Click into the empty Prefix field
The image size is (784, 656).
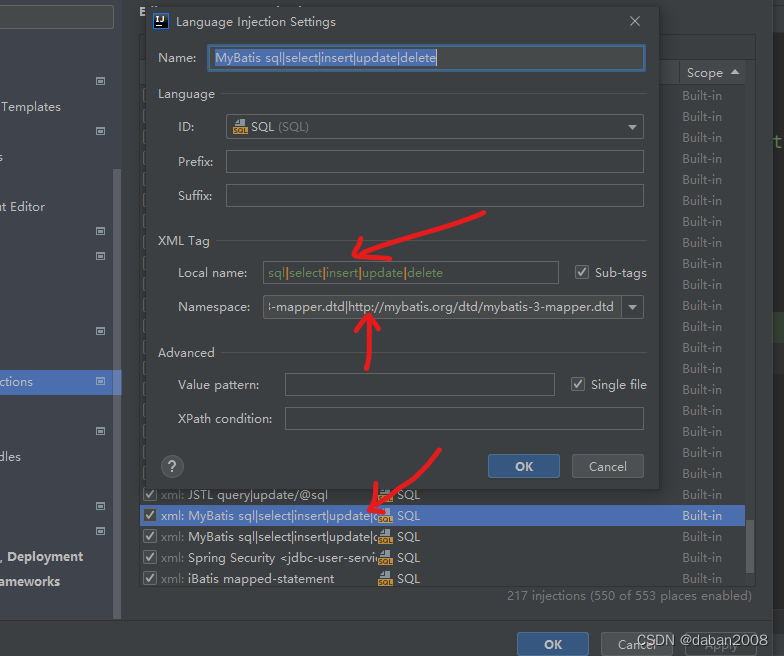click(x=434, y=162)
